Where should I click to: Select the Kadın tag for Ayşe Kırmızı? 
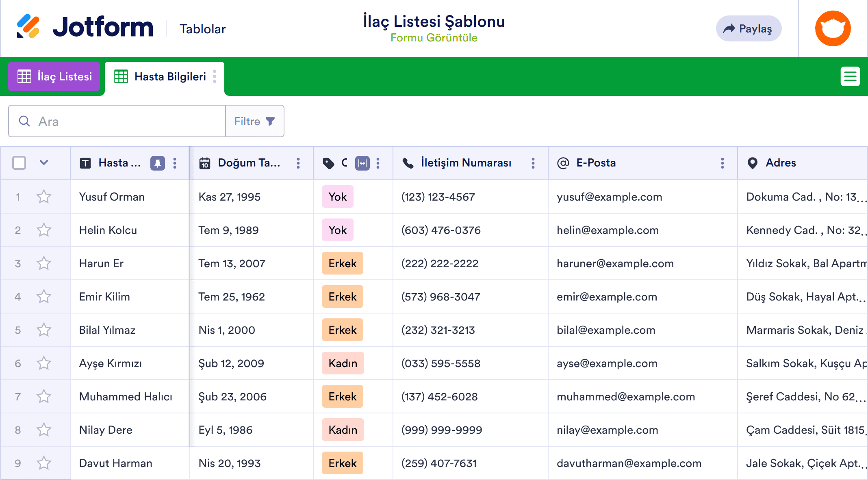click(x=343, y=363)
